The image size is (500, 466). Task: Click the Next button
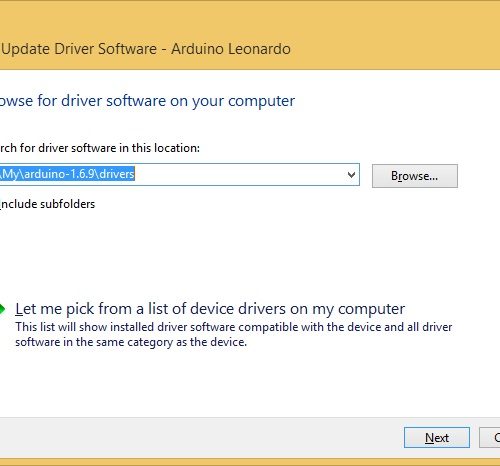(x=437, y=437)
